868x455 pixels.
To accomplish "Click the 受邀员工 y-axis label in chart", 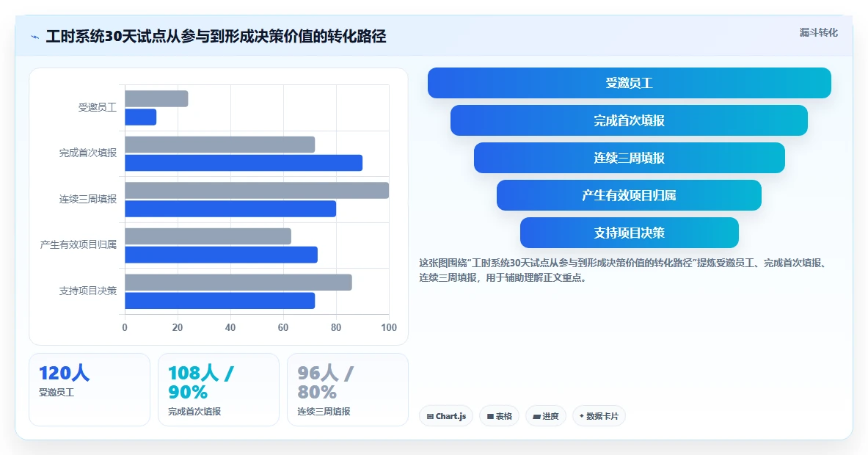I will tap(98, 107).
